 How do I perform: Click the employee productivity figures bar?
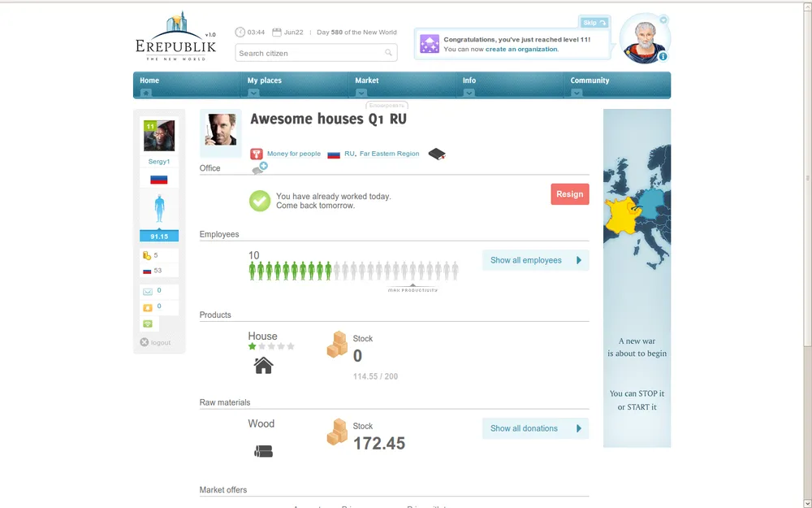click(x=354, y=271)
